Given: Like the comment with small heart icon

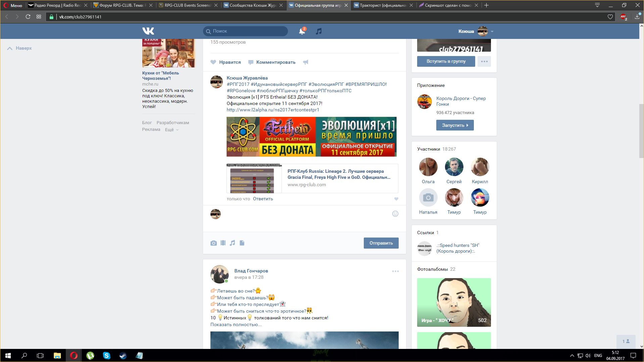Looking at the screenshot, I should [396, 199].
